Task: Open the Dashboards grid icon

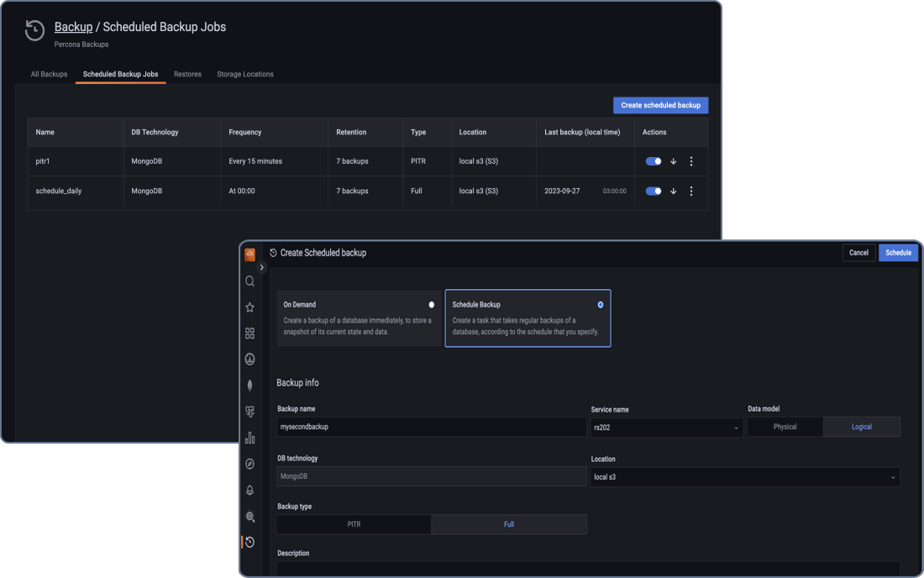Action: point(249,334)
